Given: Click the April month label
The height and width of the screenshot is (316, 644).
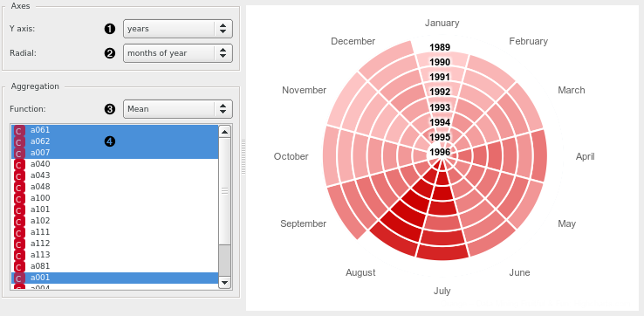Looking at the screenshot, I should pyautogui.click(x=586, y=156).
